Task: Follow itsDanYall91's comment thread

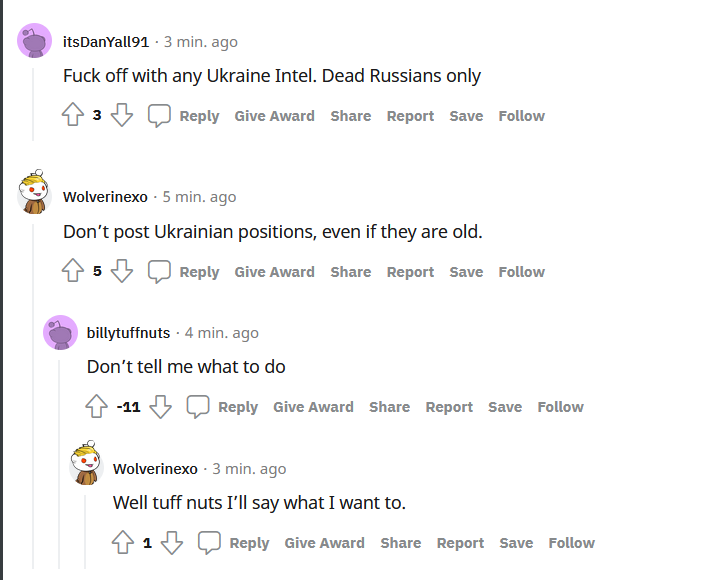Action: pos(521,116)
